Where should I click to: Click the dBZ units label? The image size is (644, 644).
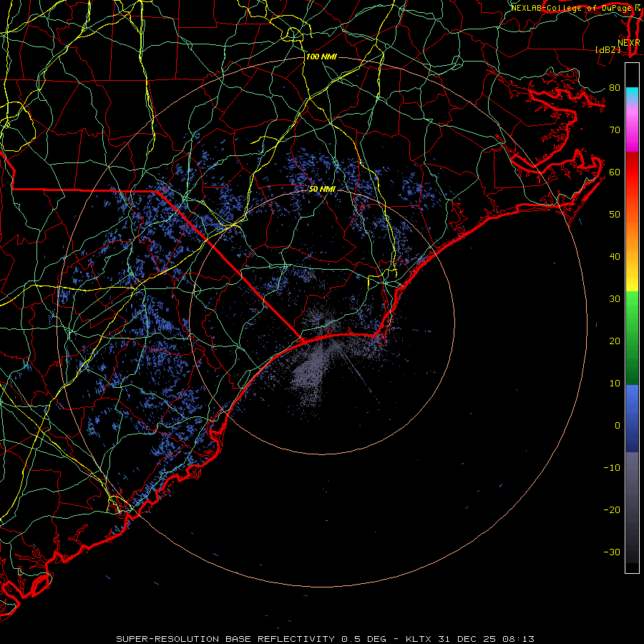pos(608,49)
